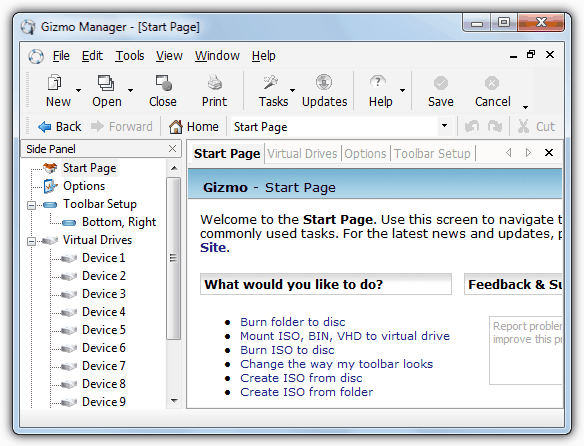Click the Cut scissors icon
Screen dimensions: 584x446
tap(523, 127)
